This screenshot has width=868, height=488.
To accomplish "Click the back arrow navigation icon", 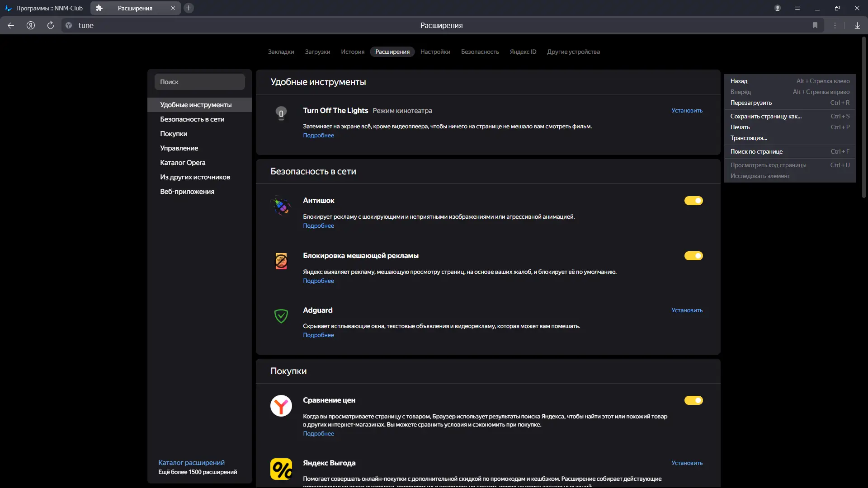I will point(11,25).
